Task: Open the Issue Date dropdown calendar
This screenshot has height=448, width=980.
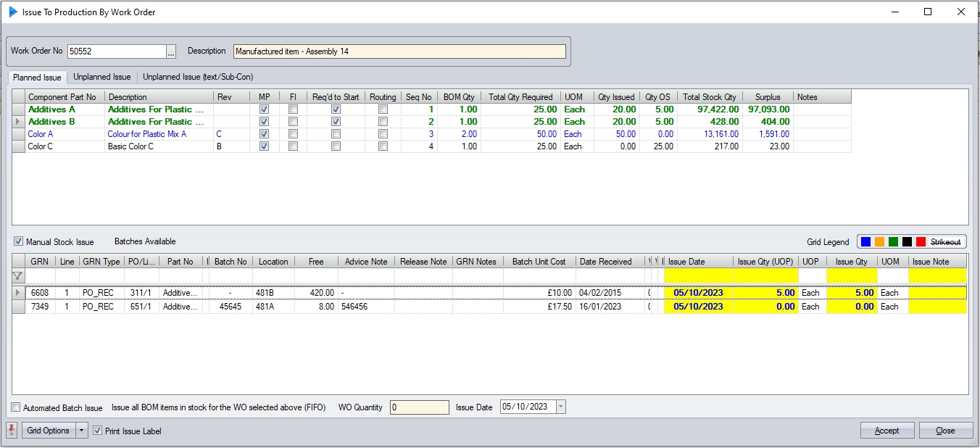Action: pos(560,407)
